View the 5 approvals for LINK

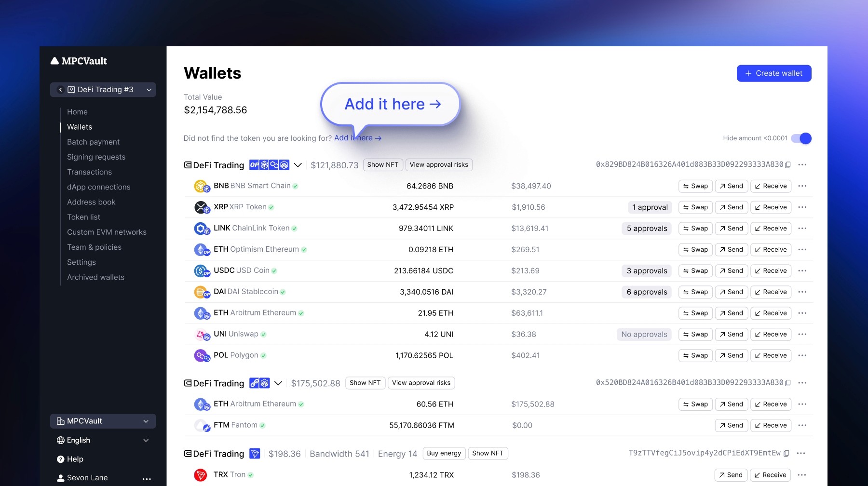coord(647,229)
